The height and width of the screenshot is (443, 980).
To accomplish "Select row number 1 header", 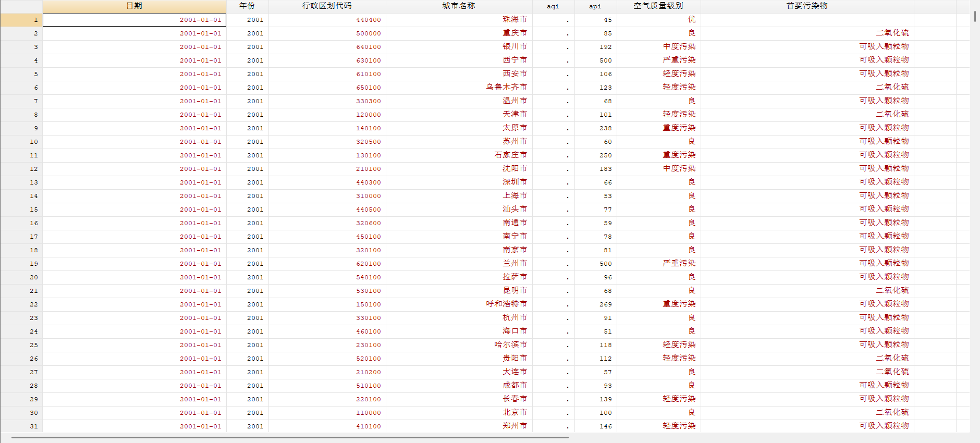I will [21, 20].
